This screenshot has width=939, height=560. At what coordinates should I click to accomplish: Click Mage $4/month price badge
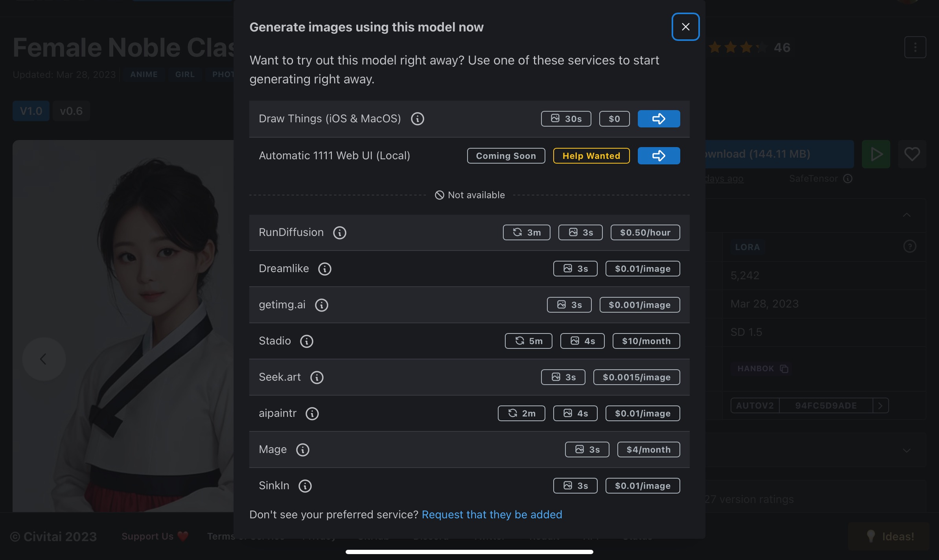(648, 449)
